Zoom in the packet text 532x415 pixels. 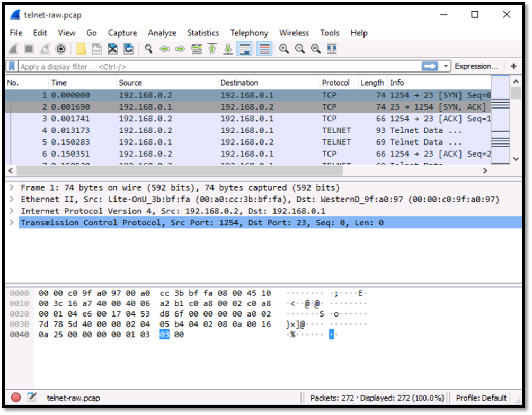[x=284, y=49]
